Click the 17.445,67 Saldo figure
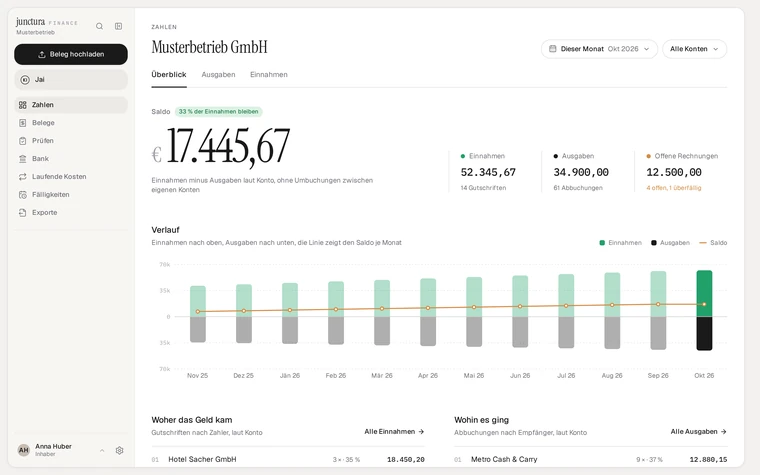760x475 pixels. pyautogui.click(x=228, y=146)
